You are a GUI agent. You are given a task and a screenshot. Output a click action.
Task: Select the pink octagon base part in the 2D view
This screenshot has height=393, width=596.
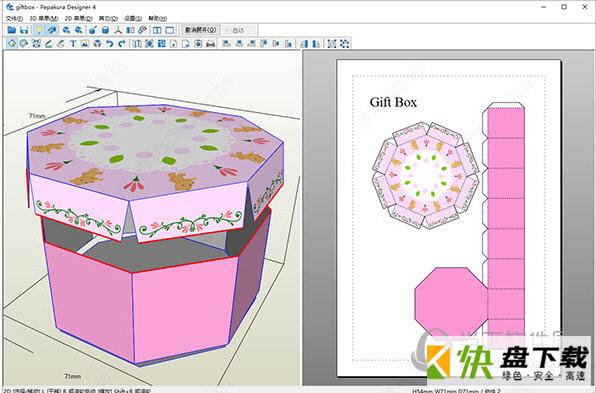tap(451, 303)
